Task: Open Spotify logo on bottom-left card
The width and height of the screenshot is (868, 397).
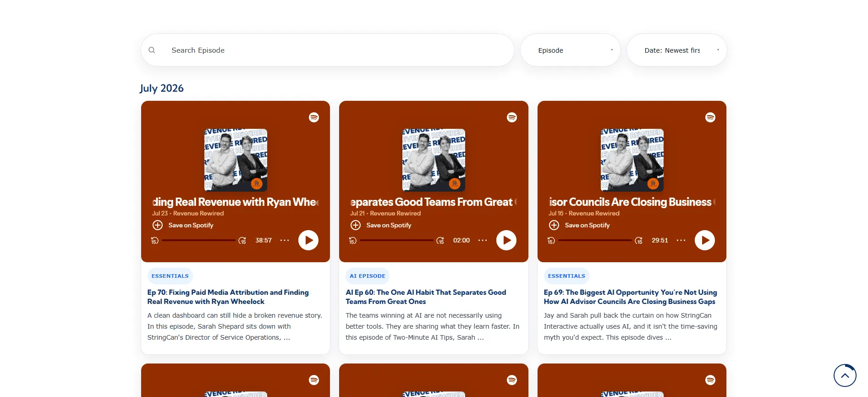Action: pos(314,380)
